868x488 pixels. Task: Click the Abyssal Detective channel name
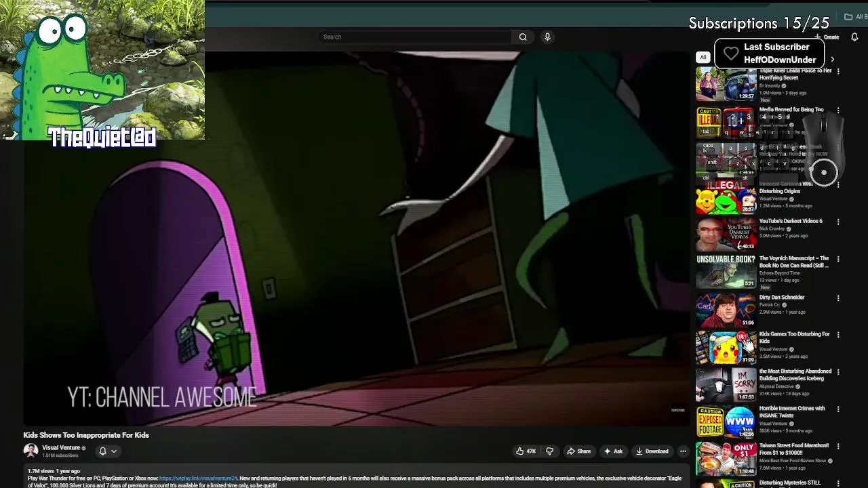[776, 386]
